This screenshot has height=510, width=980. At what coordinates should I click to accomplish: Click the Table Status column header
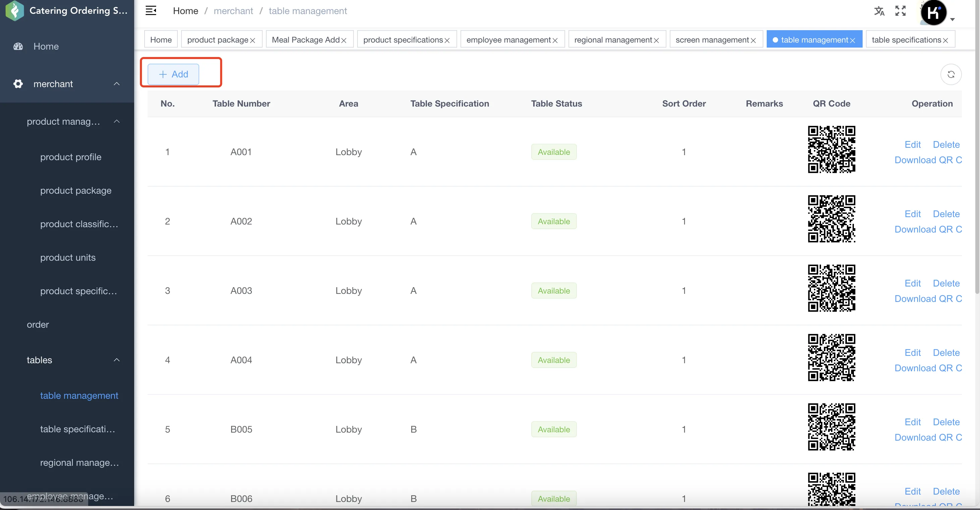click(556, 103)
